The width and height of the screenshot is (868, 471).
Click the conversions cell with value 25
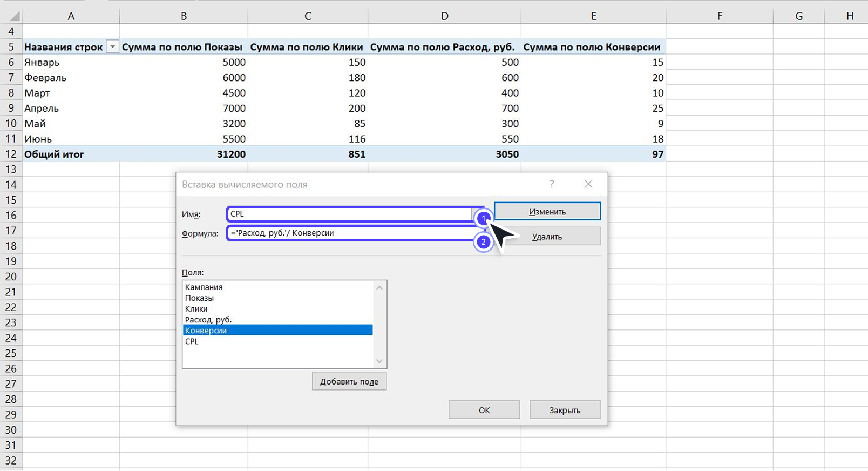pyautogui.click(x=593, y=108)
